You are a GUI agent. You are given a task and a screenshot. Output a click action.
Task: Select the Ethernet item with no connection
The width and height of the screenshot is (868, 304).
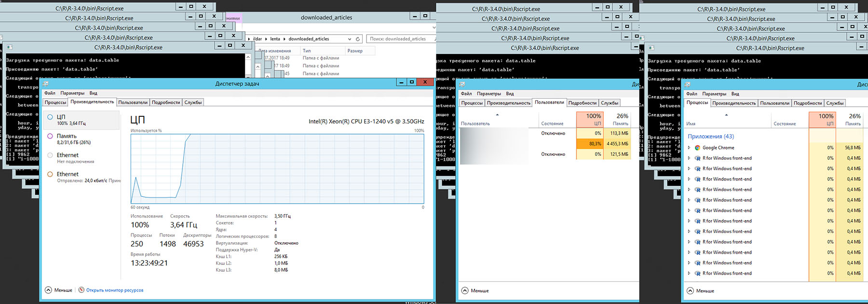coord(81,158)
